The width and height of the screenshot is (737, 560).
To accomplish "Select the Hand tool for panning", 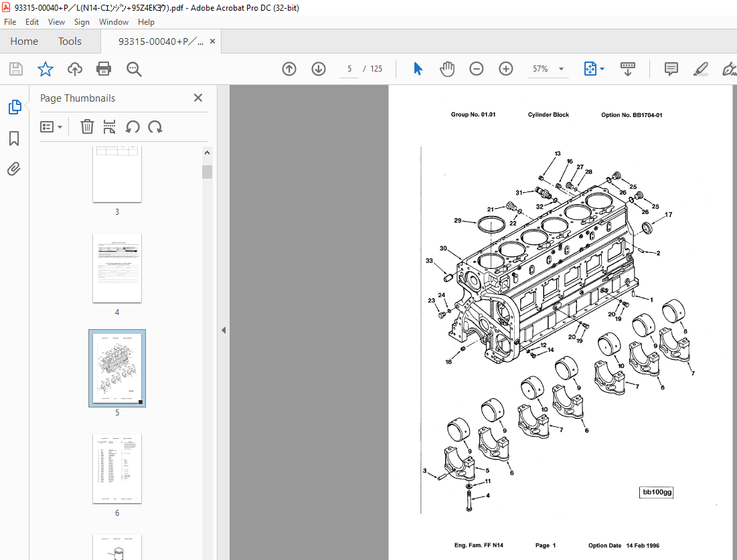I will [x=446, y=69].
